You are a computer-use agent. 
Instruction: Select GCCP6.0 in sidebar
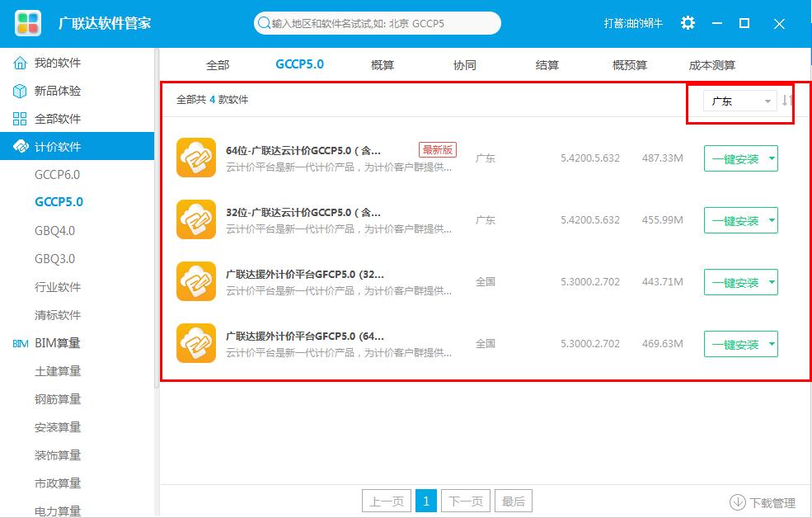tap(58, 175)
